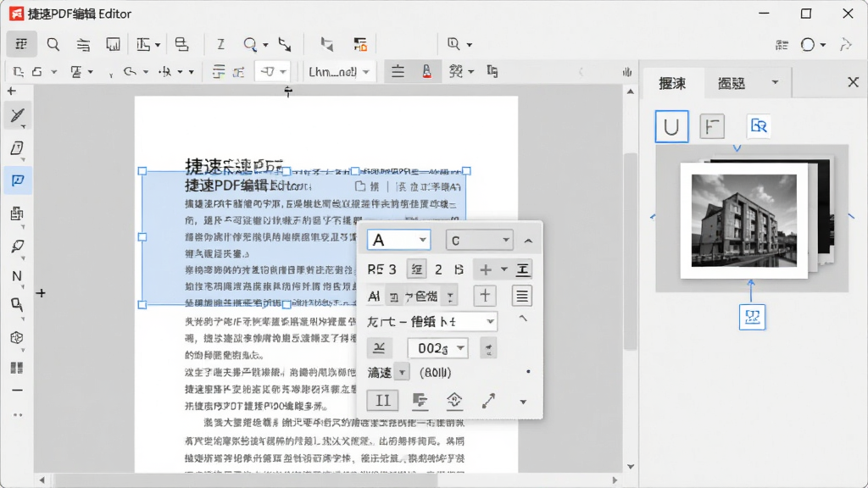The image size is (868, 488).
Task: Click the red-underlined text color icon
Action: click(x=427, y=71)
